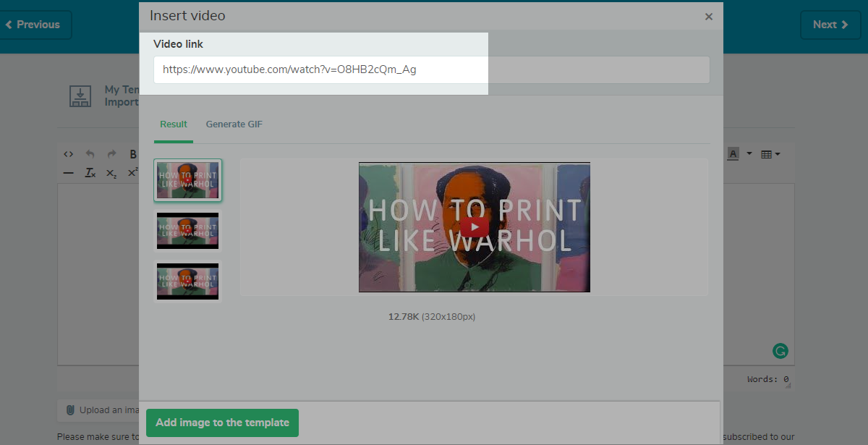
Task: Open the Result tab
Action: pyautogui.click(x=174, y=124)
